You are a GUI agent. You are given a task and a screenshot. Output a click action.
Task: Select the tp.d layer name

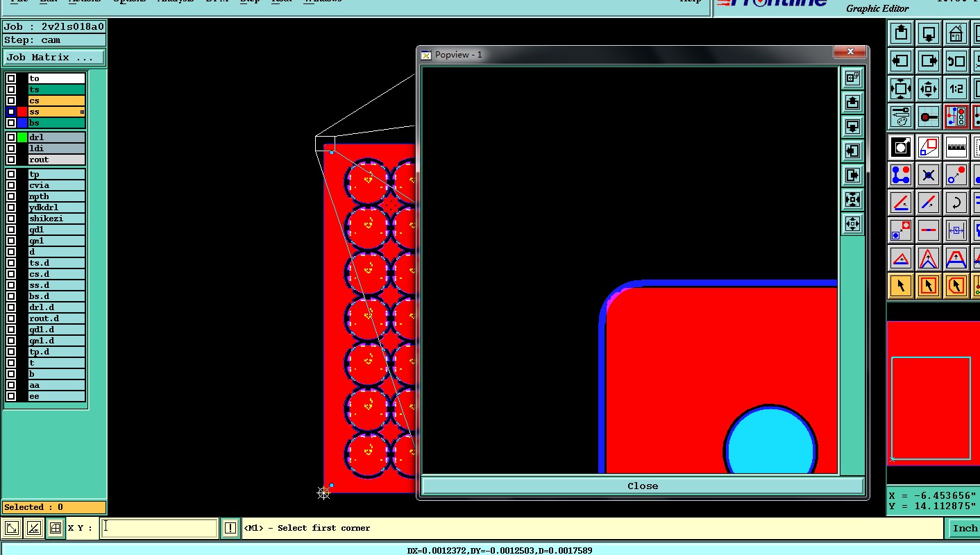tap(56, 352)
